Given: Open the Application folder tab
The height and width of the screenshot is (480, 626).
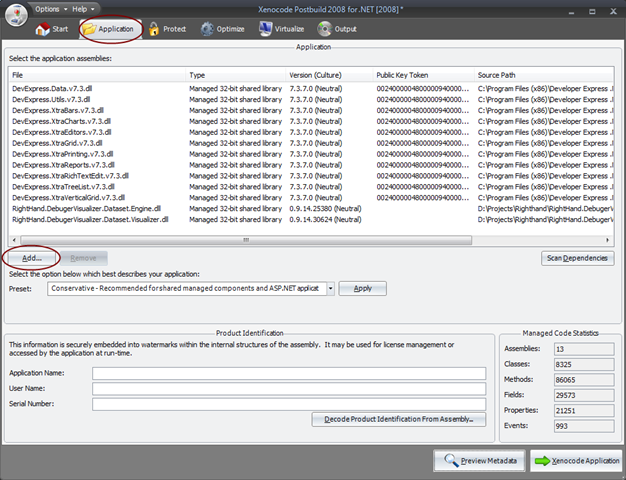Looking at the screenshot, I should click(x=108, y=29).
